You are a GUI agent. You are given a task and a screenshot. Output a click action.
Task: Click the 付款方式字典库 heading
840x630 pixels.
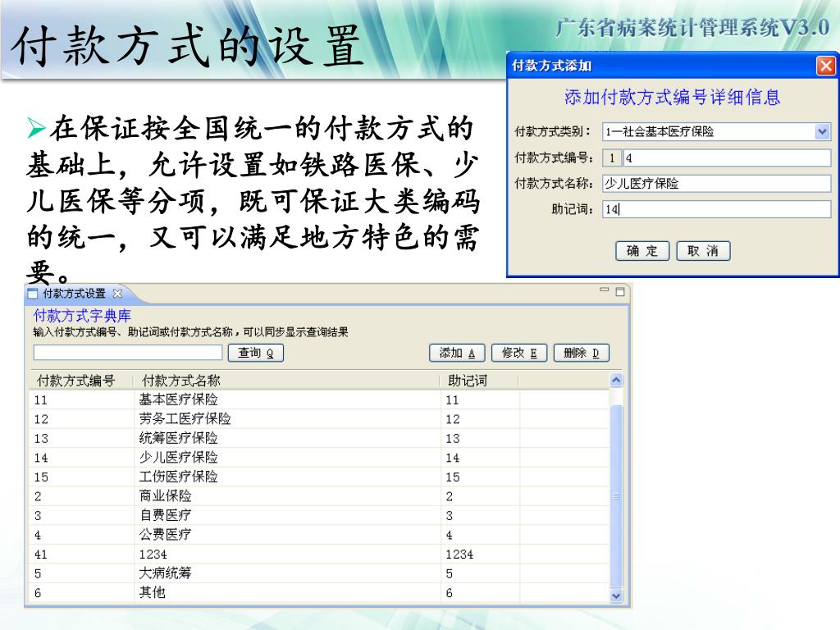82,316
